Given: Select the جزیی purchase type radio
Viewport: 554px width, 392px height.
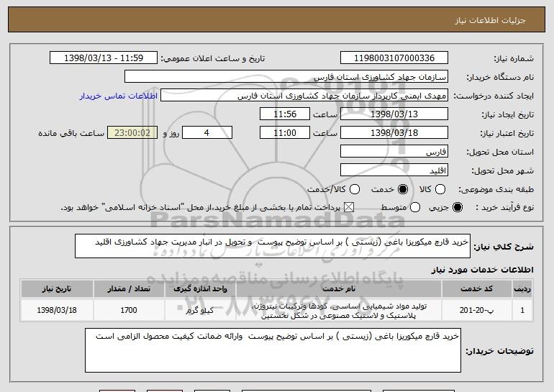Looking at the screenshot, I should [457, 207].
